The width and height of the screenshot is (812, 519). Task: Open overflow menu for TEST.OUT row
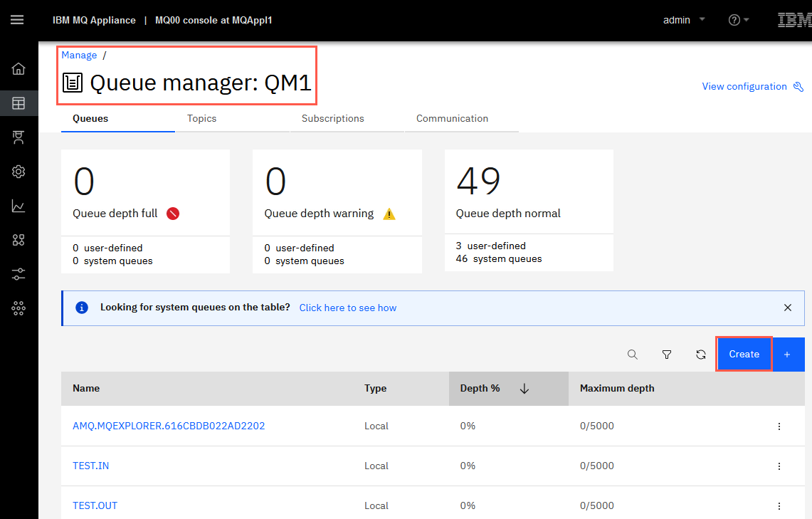[x=779, y=506]
